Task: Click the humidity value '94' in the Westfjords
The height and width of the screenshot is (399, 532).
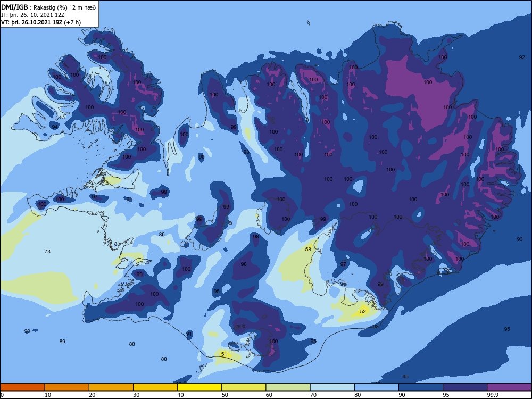Action: point(55,127)
